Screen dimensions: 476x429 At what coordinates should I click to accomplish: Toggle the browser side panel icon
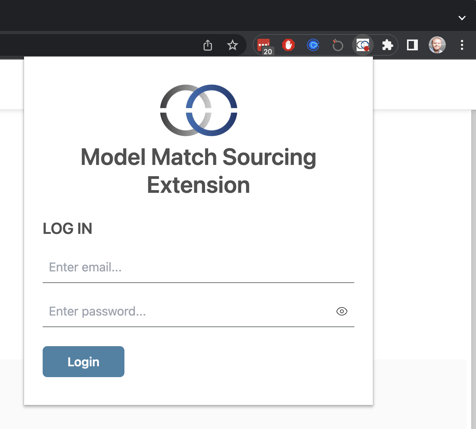[412, 45]
